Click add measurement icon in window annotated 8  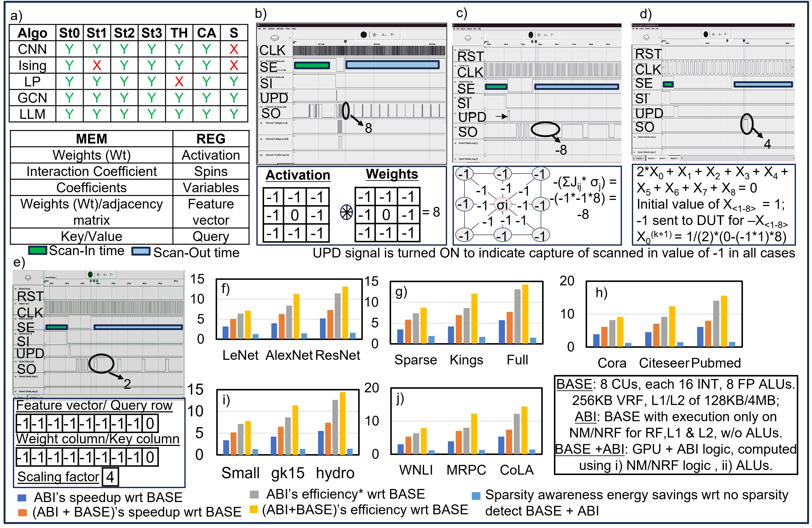(x=384, y=35)
